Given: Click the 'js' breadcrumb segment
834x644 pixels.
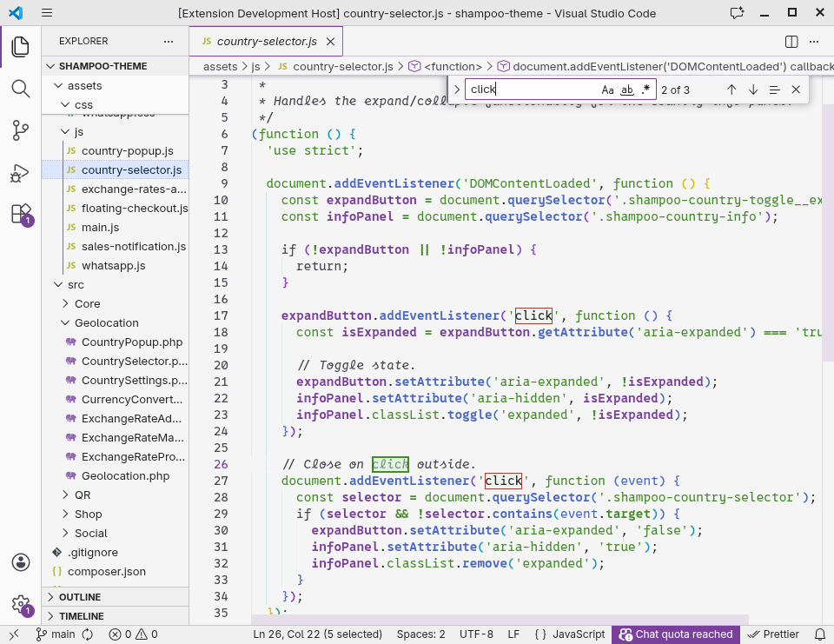Looking at the screenshot, I should 255,67.
